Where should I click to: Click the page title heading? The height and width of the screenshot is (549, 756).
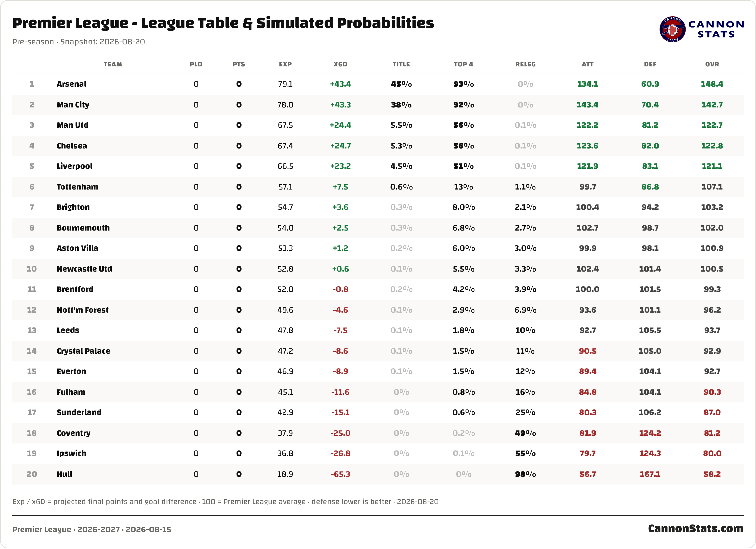(x=223, y=23)
